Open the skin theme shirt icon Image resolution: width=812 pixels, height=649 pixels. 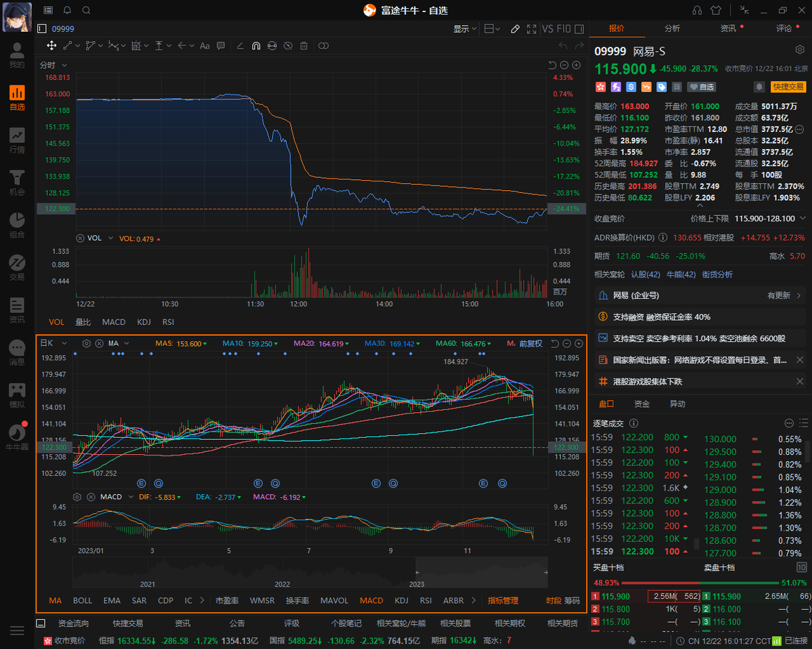click(717, 10)
